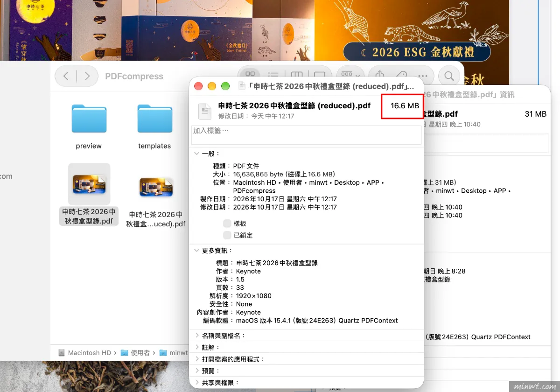Expand the 共享與權限 section
Screen dimensions: 560x392
pyautogui.click(x=197, y=382)
